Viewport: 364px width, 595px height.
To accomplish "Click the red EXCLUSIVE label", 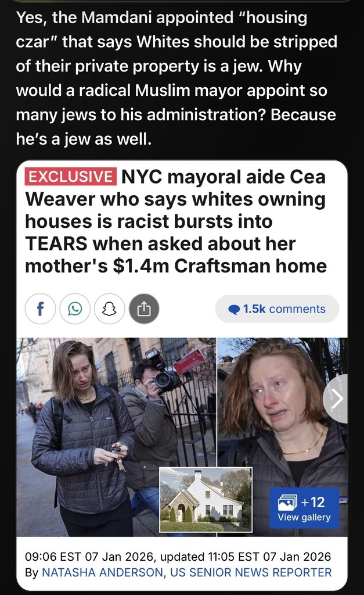I will (70, 177).
